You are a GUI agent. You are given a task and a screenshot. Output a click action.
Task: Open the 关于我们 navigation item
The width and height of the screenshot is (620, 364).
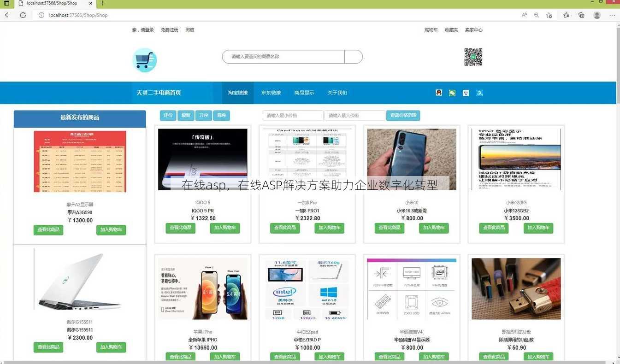pos(337,93)
